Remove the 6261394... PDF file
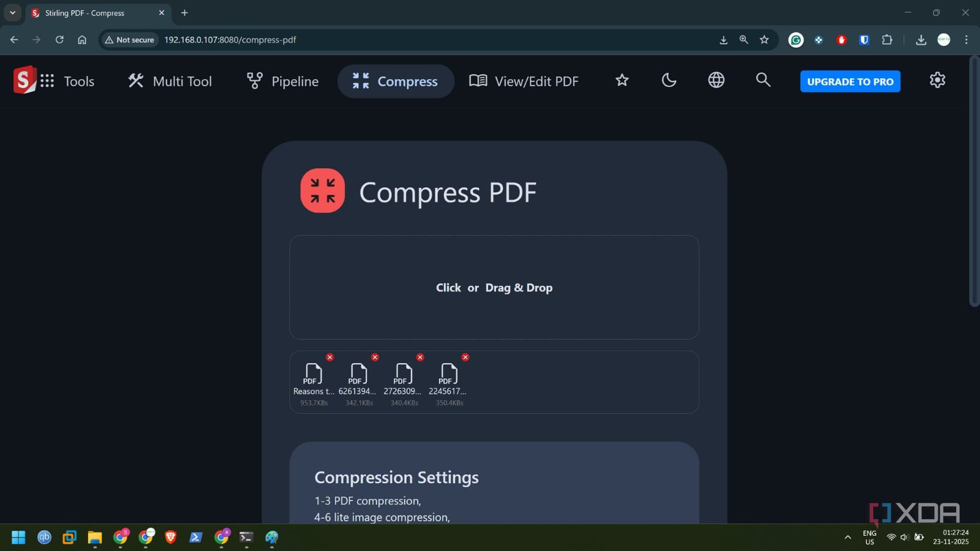The width and height of the screenshot is (980, 551). [375, 357]
